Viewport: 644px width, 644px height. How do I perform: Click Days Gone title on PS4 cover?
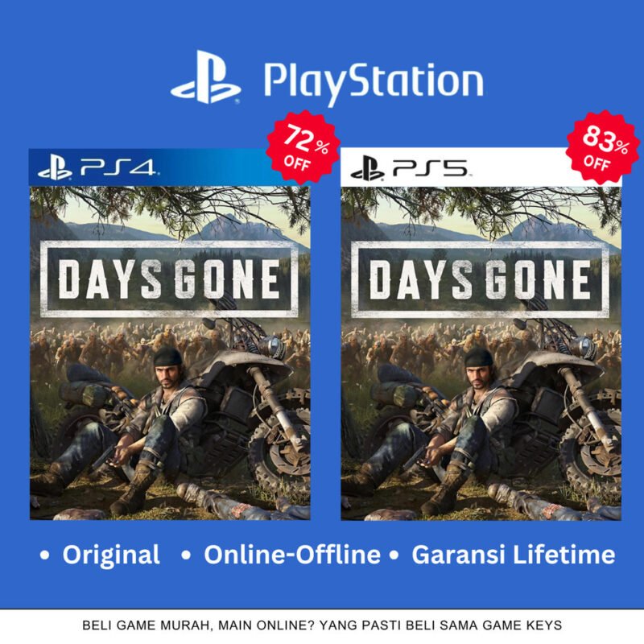point(168,279)
